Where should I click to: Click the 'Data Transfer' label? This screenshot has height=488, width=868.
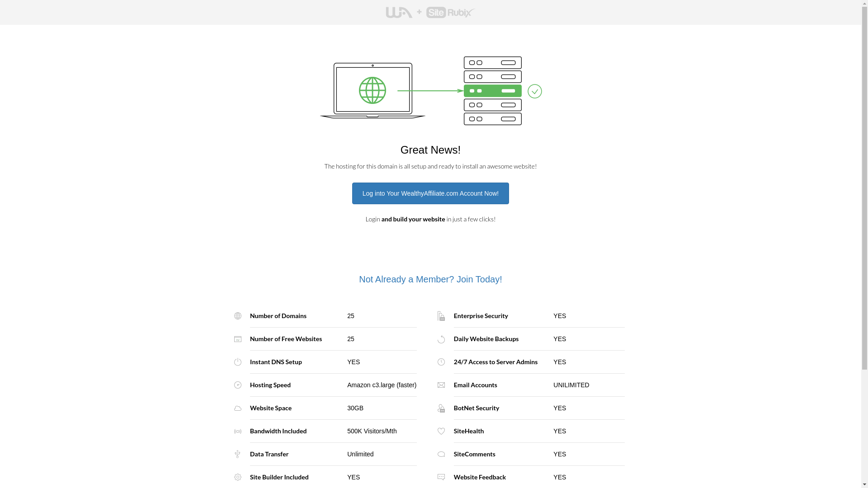tap(269, 454)
